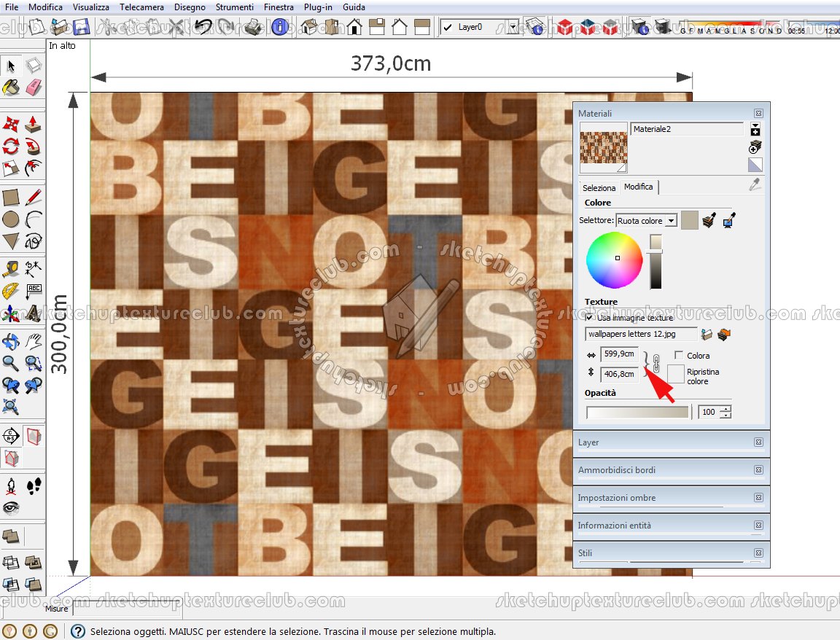
Task: Select the Paint Bucket tool
Action: pyautogui.click(x=11, y=87)
